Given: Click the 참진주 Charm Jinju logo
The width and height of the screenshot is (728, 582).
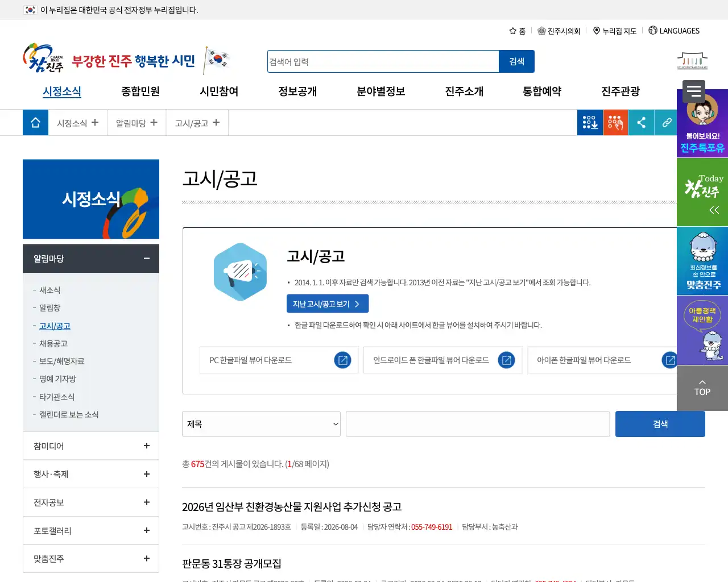Looking at the screenshot, I should coord(43,59).
